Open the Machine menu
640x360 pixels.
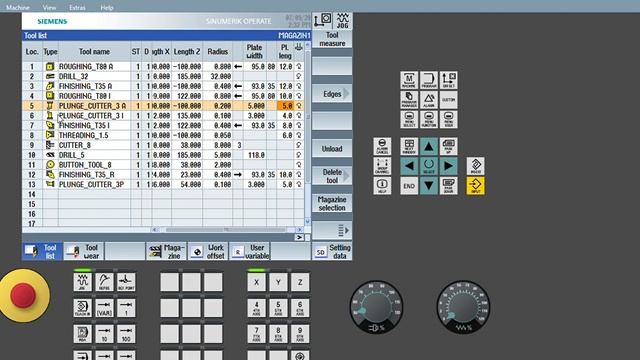pos(18,7)
